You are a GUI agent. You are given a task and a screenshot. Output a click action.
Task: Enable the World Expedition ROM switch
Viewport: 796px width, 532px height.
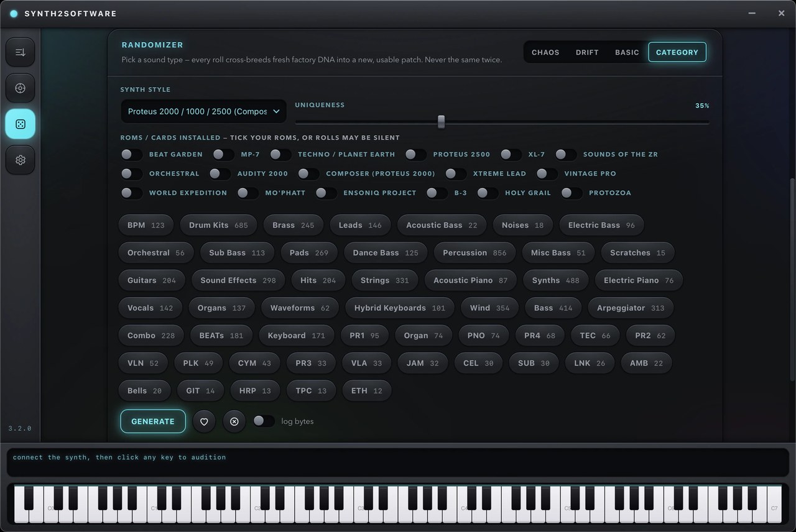131,193
